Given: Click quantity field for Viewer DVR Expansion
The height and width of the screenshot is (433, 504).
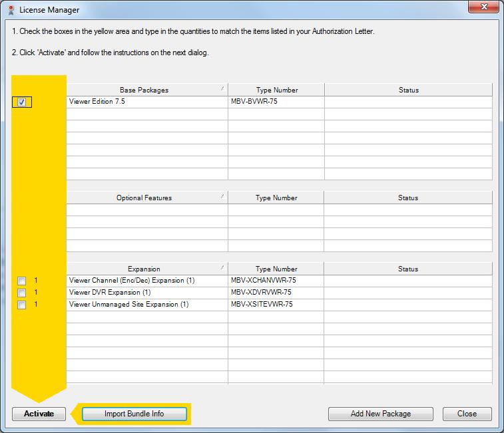Looking at the screenshot, I should click(36, 292).
